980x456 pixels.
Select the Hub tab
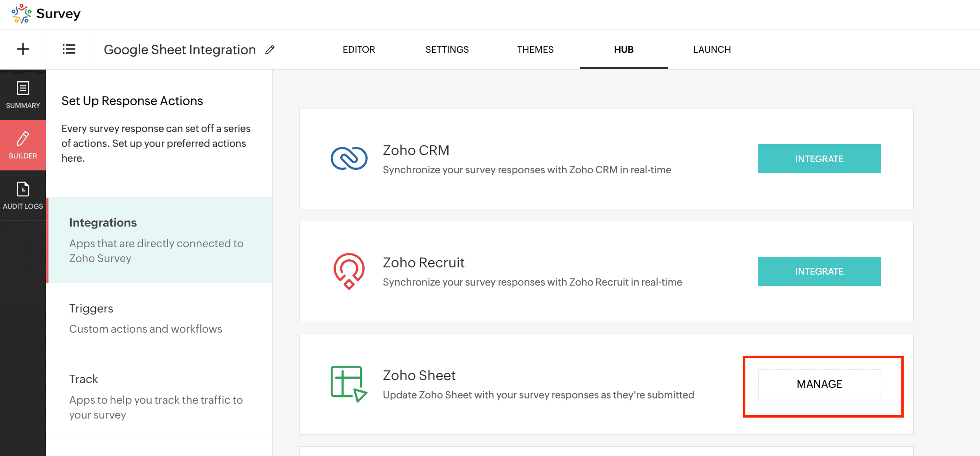(x=624, y=49)
